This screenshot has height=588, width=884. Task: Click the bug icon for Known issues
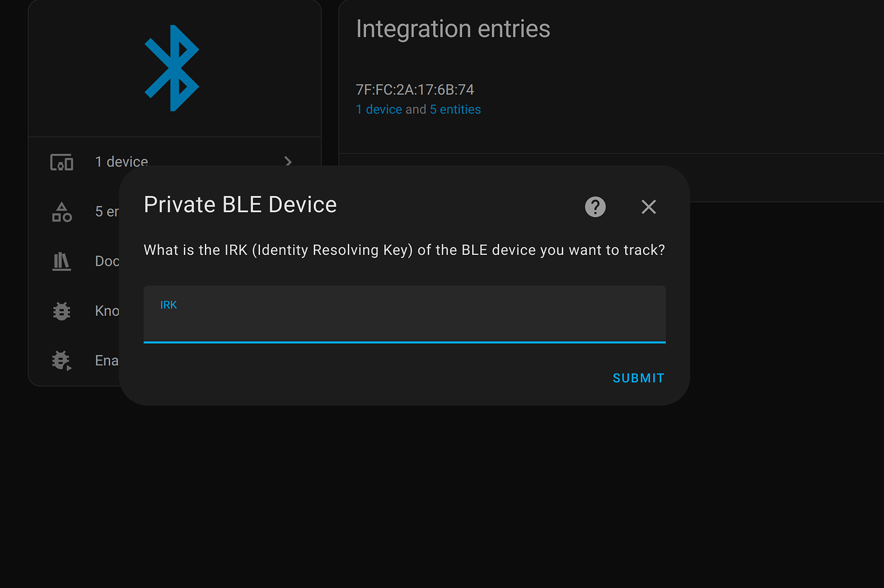[61, 311]
